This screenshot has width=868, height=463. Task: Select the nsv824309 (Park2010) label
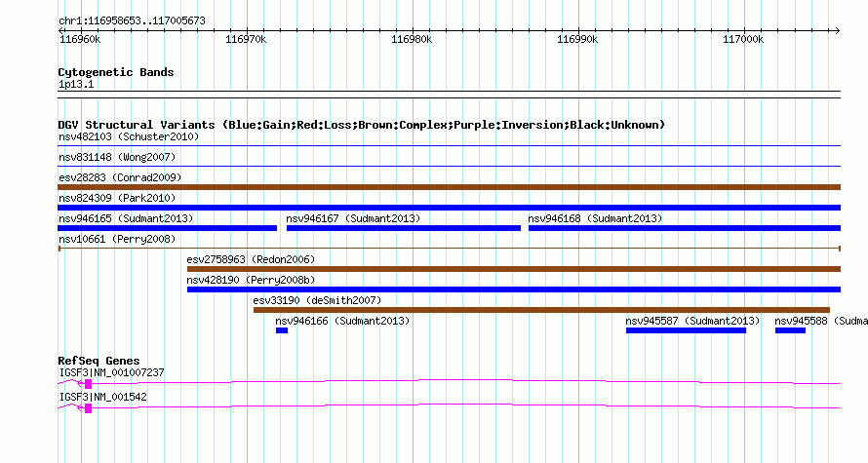pos(117,198)
